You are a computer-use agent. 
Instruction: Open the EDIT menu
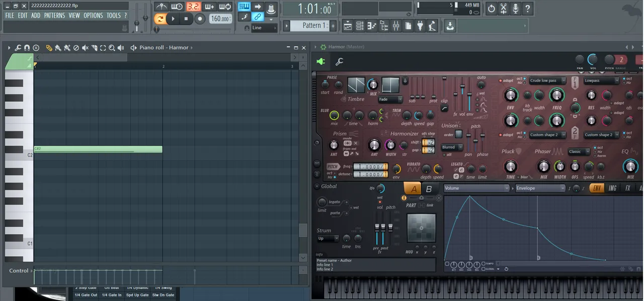coord(23,16)
